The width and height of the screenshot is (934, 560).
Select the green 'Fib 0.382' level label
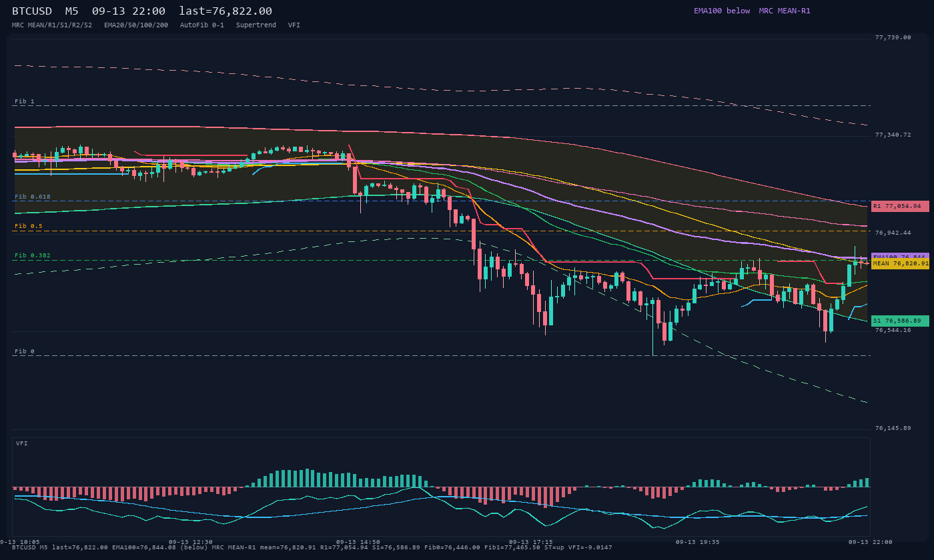point(33,255)
